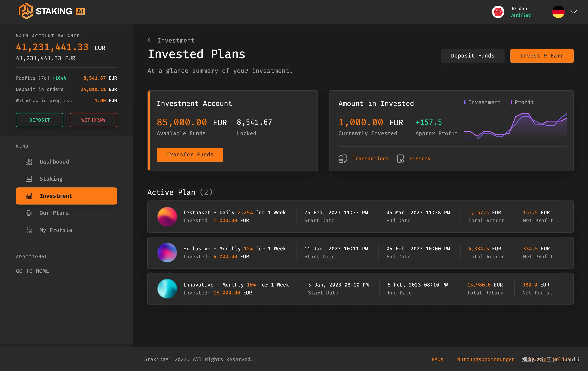
Task: Click the Transfer Funds button
Action: (x=190, y=155)
